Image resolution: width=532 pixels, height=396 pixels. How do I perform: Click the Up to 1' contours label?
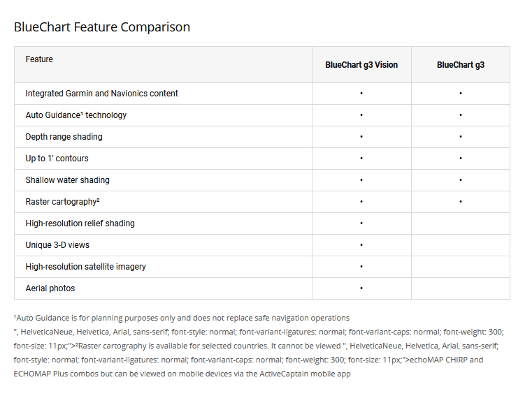tap(57, 159)
